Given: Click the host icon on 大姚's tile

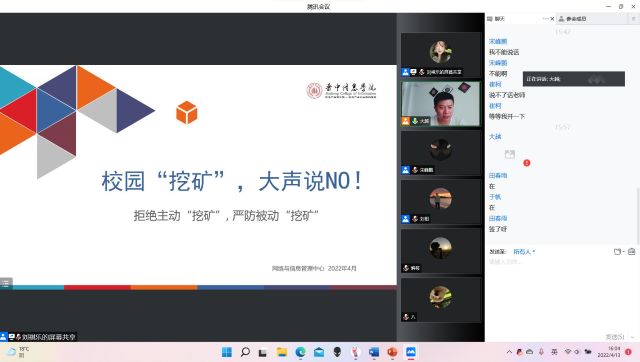Looking at the screenshot, I should click(x=405, y=121).
